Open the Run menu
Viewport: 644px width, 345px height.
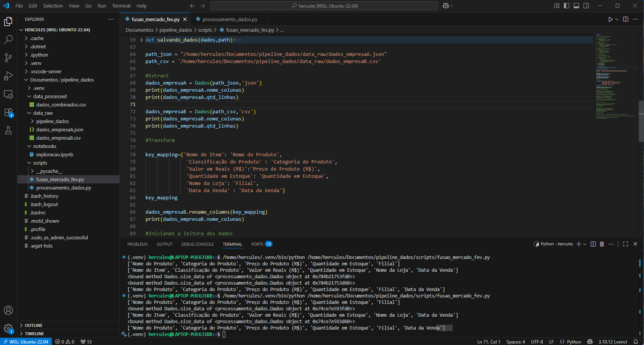tap(102, 6)
